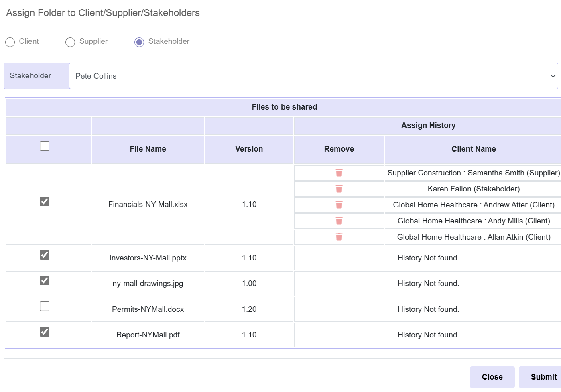Uncheck Report-NYMall.pdf checkbox
Viewport: 561px width, 392px height.
[45, 332]
